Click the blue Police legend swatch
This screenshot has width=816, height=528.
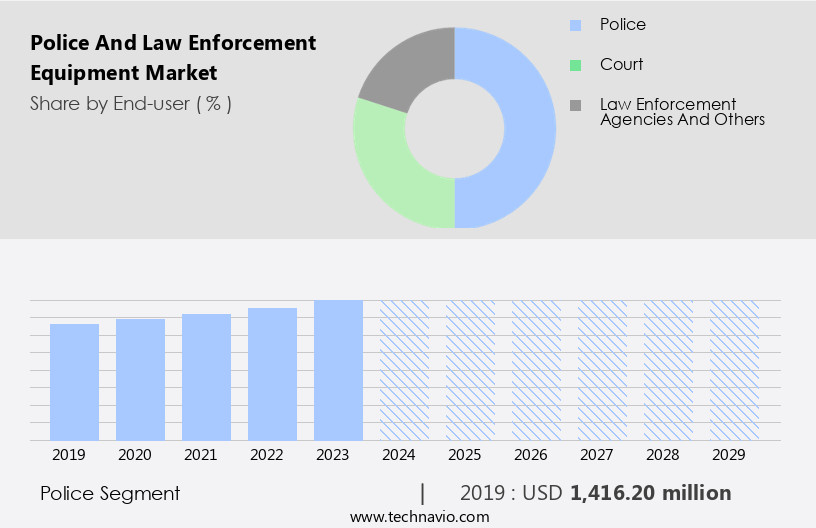pos(575,25)
